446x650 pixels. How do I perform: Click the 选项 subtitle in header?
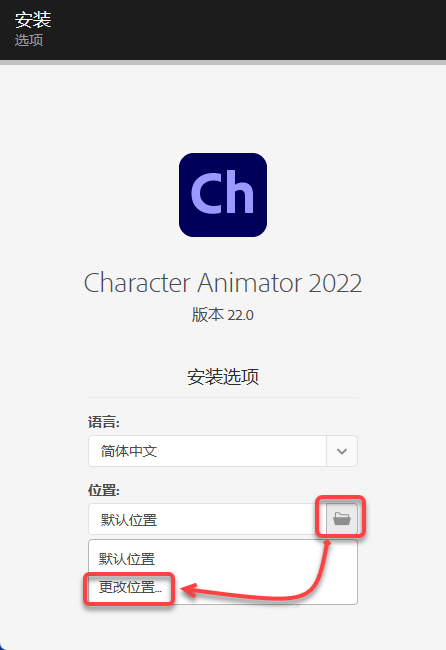tap(29, 40)
